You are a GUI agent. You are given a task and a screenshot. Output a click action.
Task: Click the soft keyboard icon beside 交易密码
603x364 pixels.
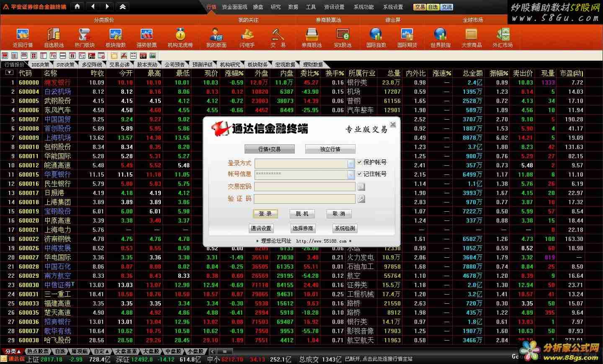pyautogui.click(x=361, y=187)
